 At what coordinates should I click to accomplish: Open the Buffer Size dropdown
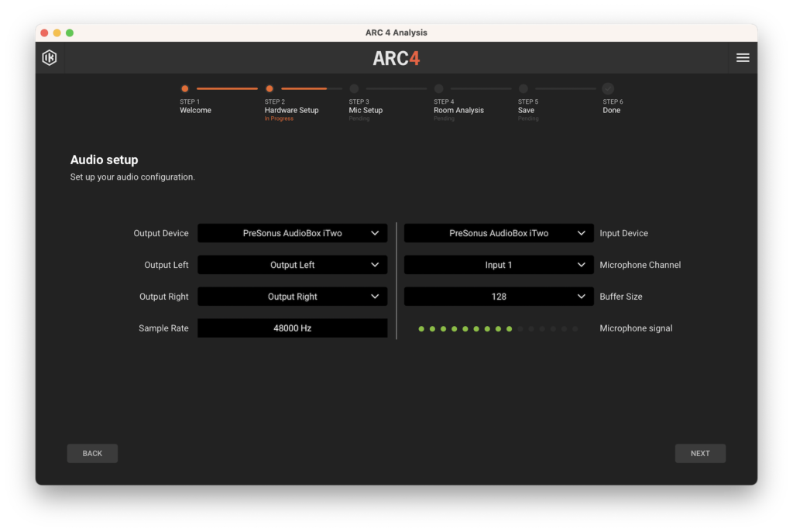pyautogui.click(x=499, y=297)
